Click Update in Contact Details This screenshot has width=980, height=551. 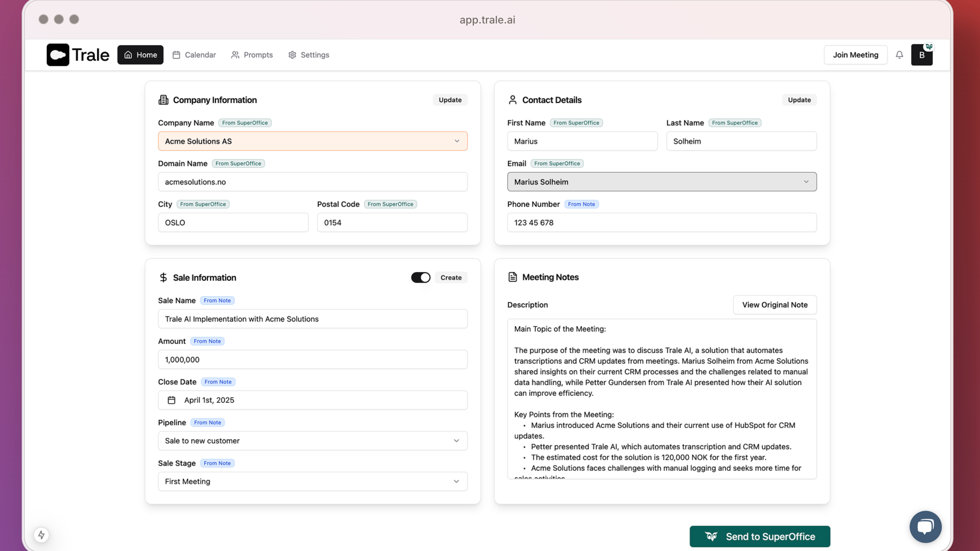coord(799,100)
